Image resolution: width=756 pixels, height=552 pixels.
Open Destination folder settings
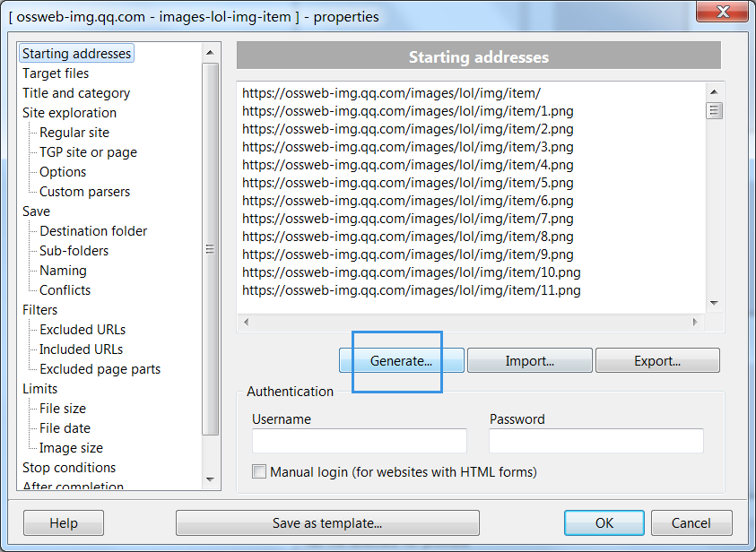(x=93, y=231)
